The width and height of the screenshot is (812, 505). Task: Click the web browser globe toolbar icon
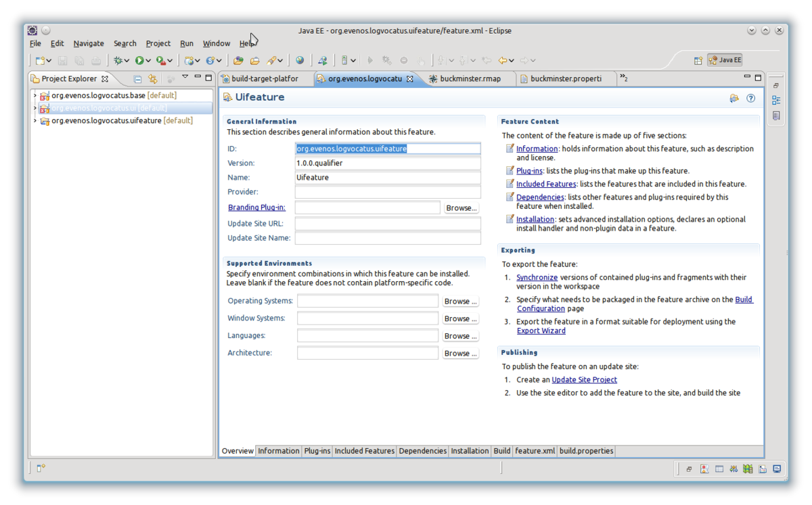(x=300, y=61)
